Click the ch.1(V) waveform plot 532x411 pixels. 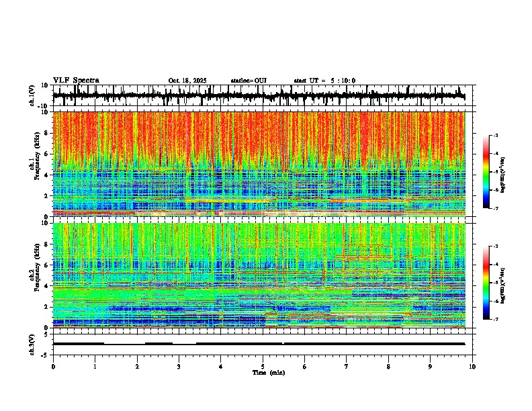pyautogui.click(x=264, y=95)
